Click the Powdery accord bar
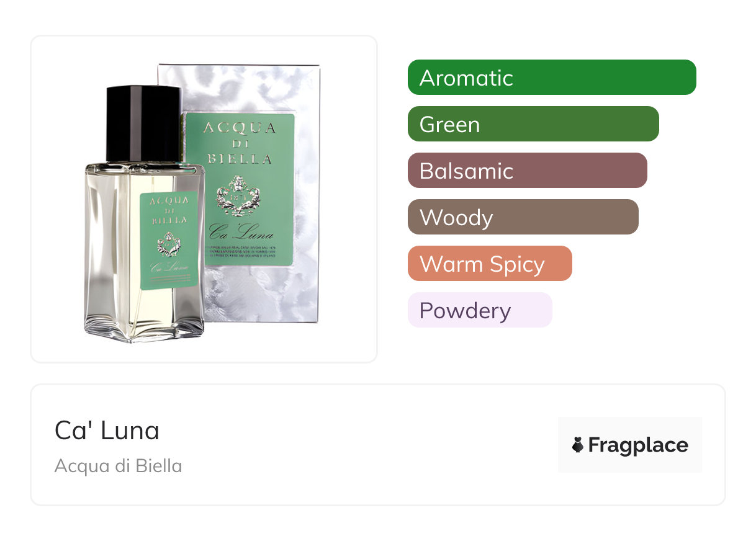The height and width of the screenshot is (536, 756). point(480,310)
